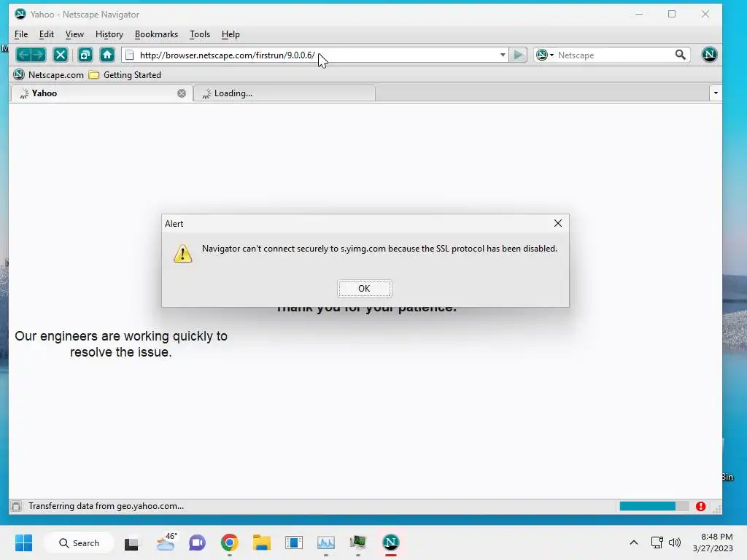Open the File menu
Viewport: 747px width, 560px height.
click(21, 34)
